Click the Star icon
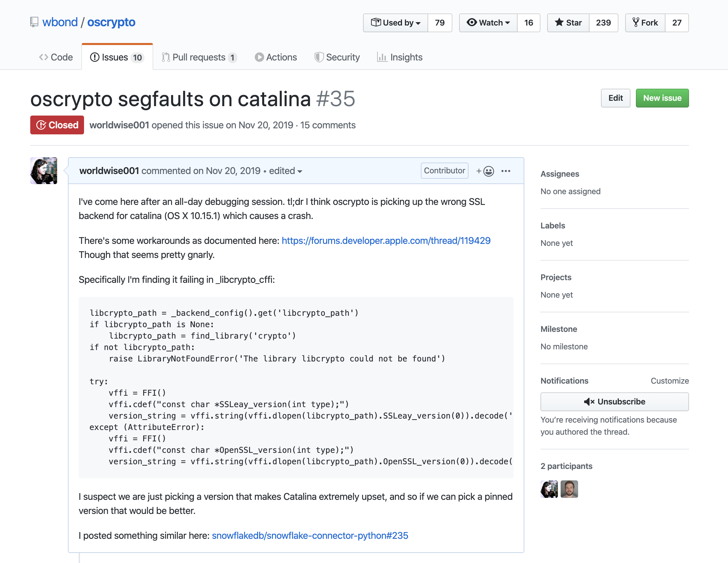Image resolution: width=728 pixels, height=563 pixels. pos(559,23)
